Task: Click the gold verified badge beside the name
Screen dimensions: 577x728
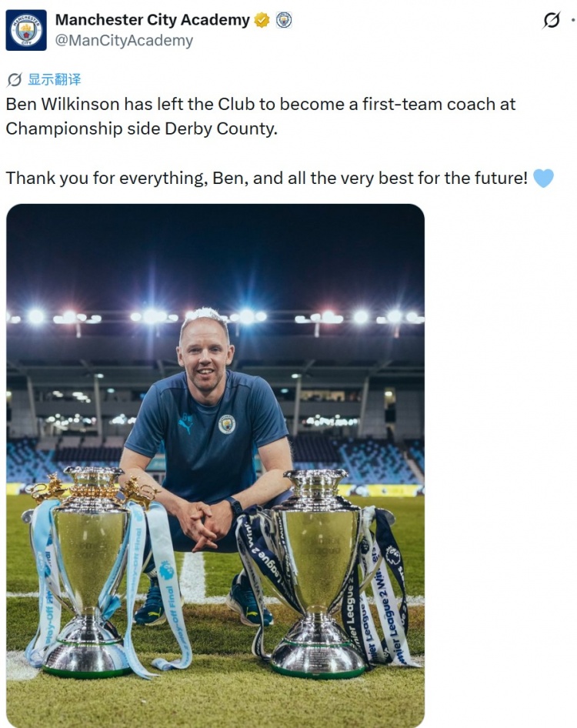Action: [262, 21]
